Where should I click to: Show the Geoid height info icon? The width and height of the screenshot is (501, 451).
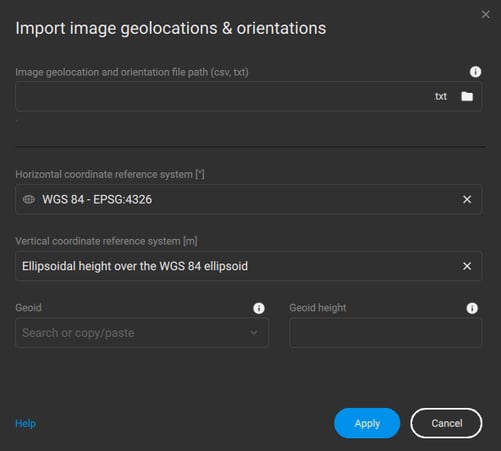tap(472, 308)
